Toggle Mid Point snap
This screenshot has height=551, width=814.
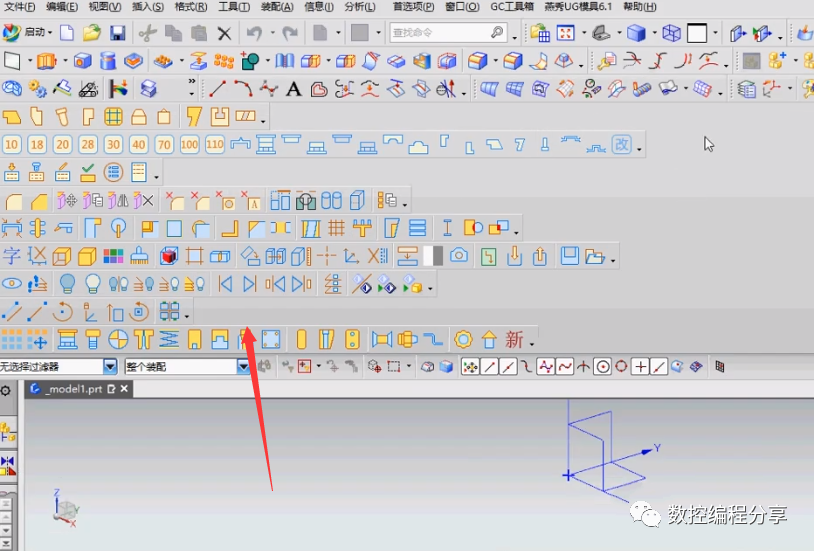click(x=508, y=367)
